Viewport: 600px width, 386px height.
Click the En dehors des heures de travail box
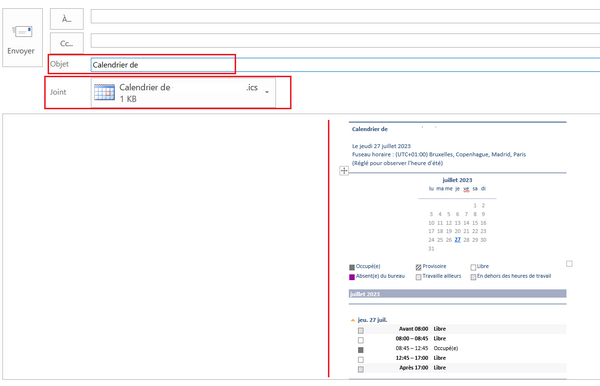pyautogui.click(x=473, y=277)
